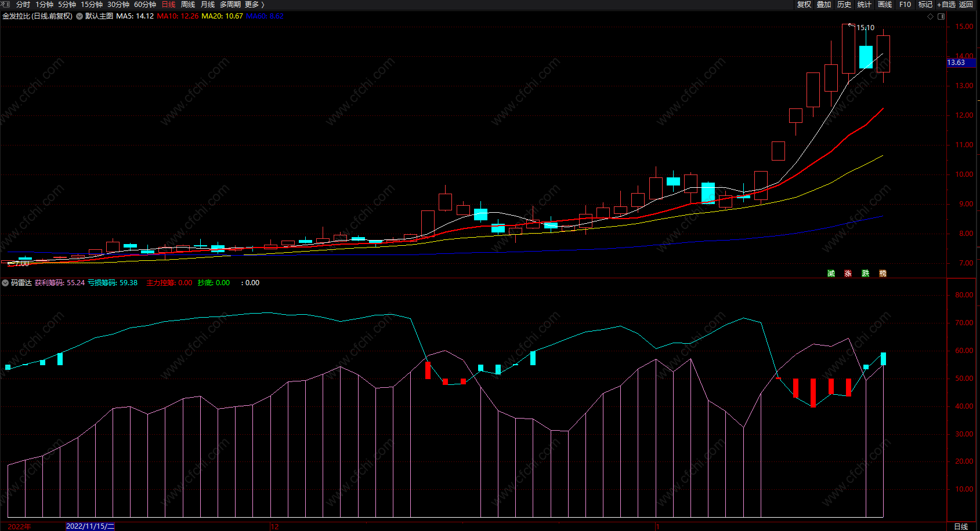This screenshot has width=980, height=531.
Task: Click the 减 marker icon
Action: click(831, 274)
